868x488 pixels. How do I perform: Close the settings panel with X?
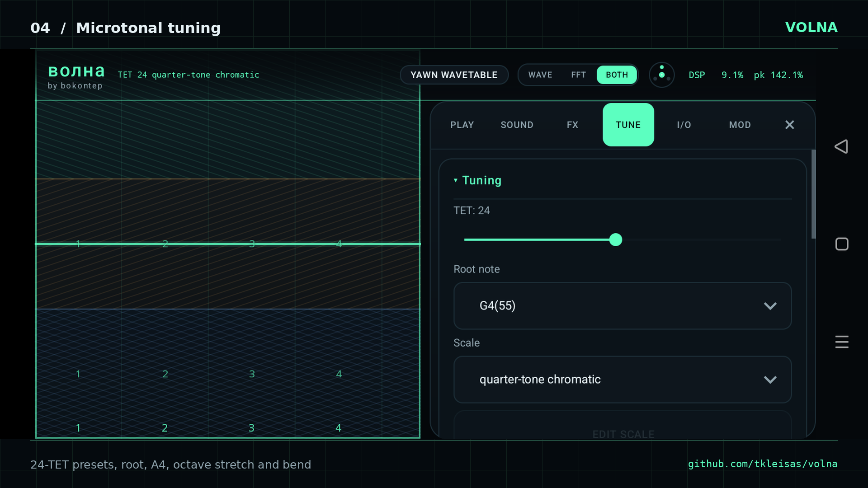(x=789, y=125)
